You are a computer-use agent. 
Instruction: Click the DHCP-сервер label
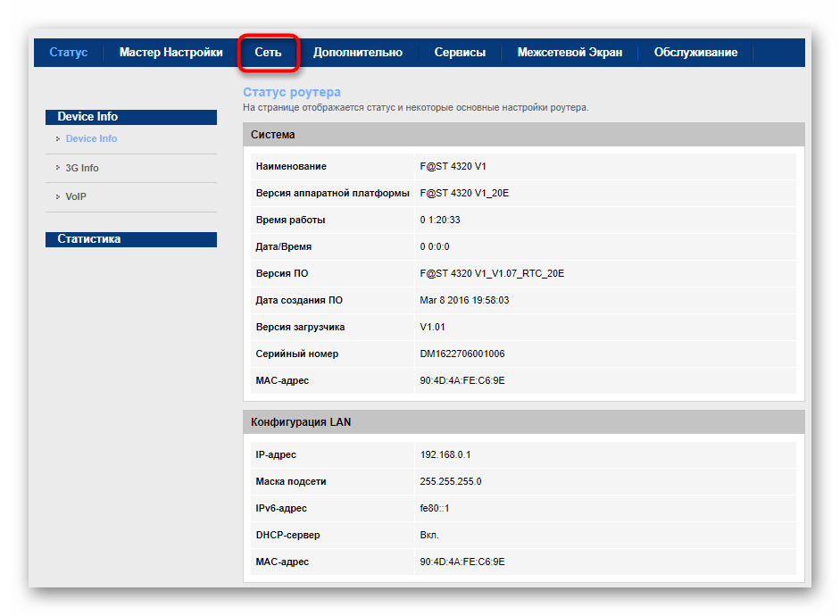pos(287,535)
